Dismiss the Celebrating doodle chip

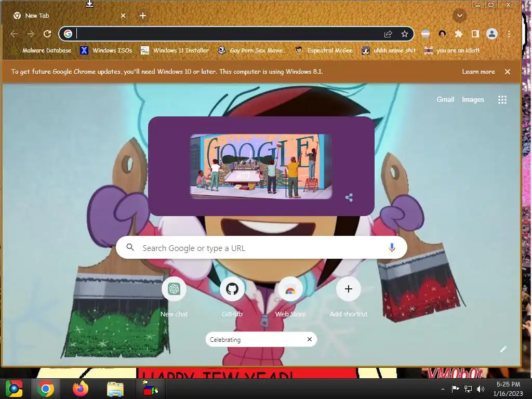(x=310, y=339)
